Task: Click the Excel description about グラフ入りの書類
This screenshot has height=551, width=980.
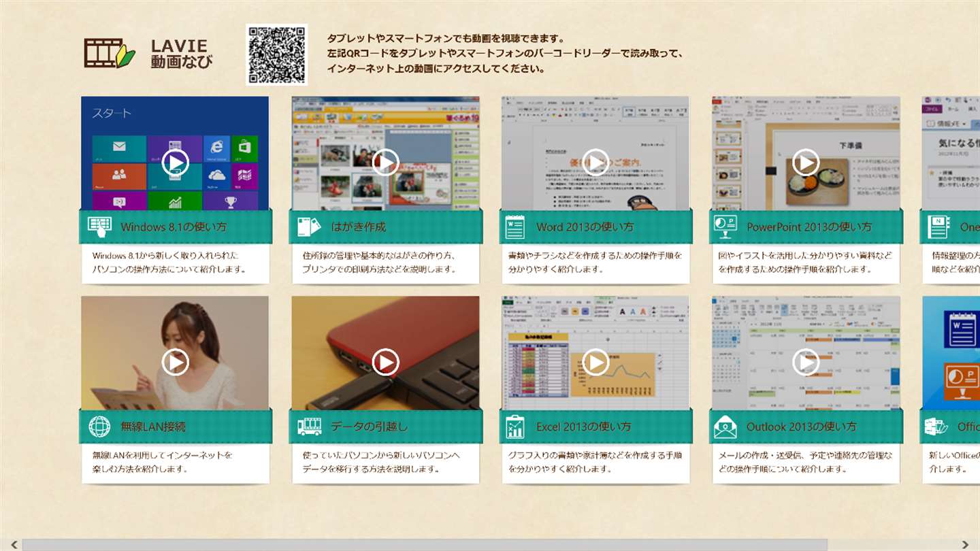Action: [x=595, y=463]
